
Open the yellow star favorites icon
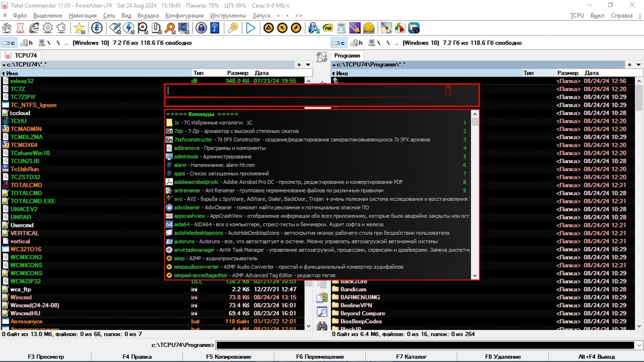point(79,28)
